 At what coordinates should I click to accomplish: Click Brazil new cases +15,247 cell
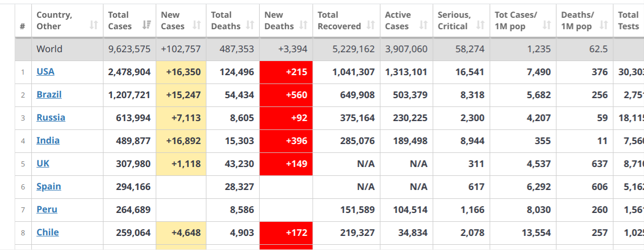click(181, 95)
